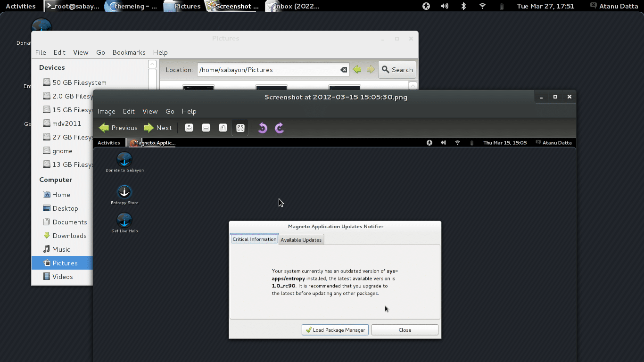Click the file view scroll-up arrow
This screenshot has height=362, width=644.
click(413, 86)
